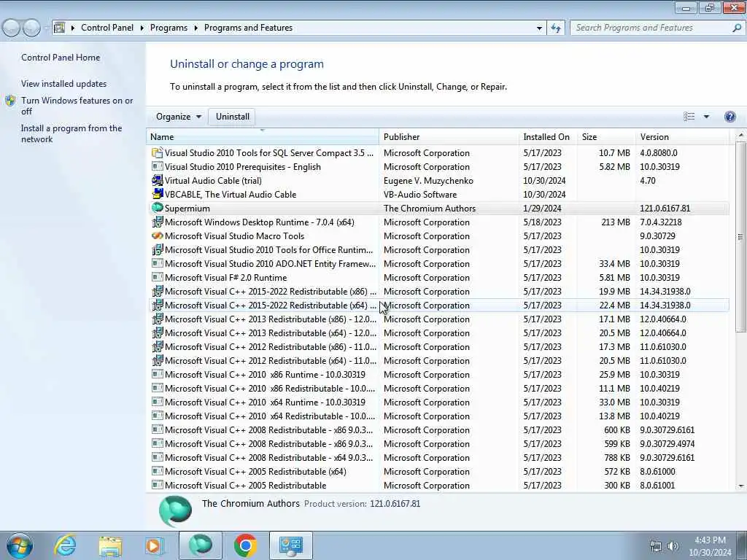Click the Windows features shield icon
Viewport: 747px width, 560px height.
point(10,101)
